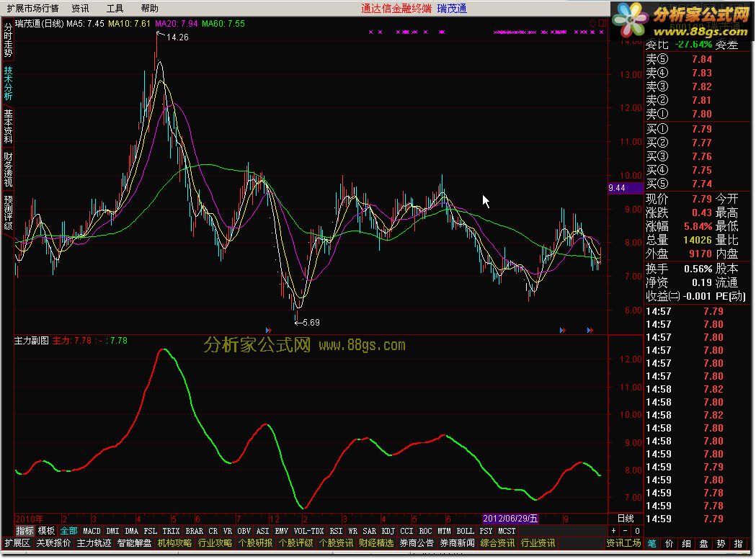The width and height of the screenshot is (756, 559).
Task: Select the 全部 indicator filter
Action: click(68, 531)
